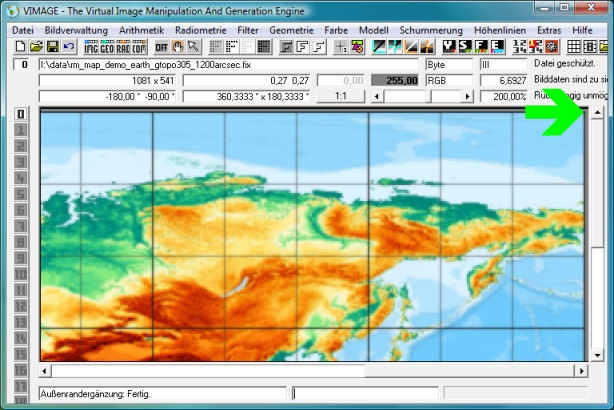Activate the hand pan tool
Viewport: 614px width, 410px height.
coord(179,47)
